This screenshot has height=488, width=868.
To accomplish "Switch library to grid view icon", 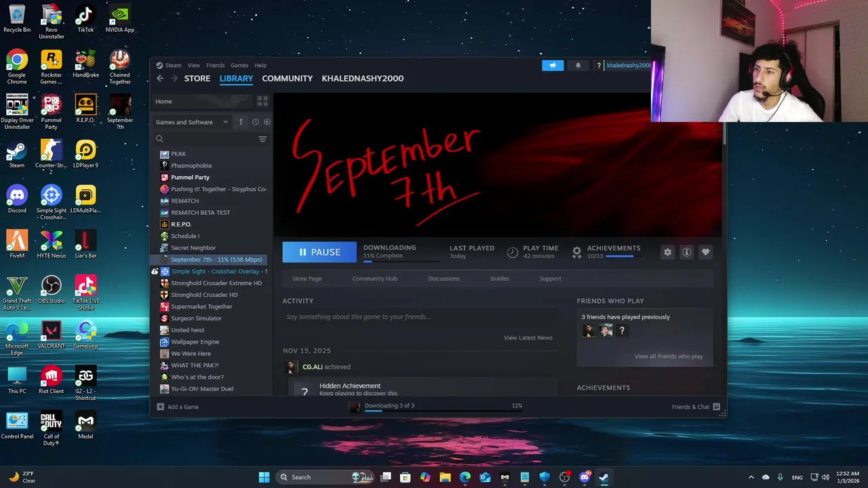I will [262, 101].
